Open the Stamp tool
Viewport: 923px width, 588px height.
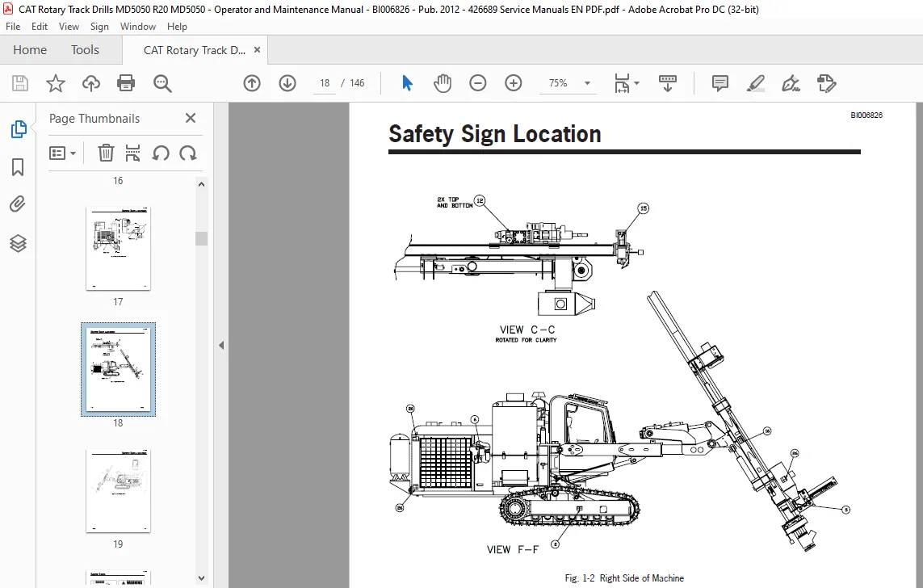click(826, 83)
